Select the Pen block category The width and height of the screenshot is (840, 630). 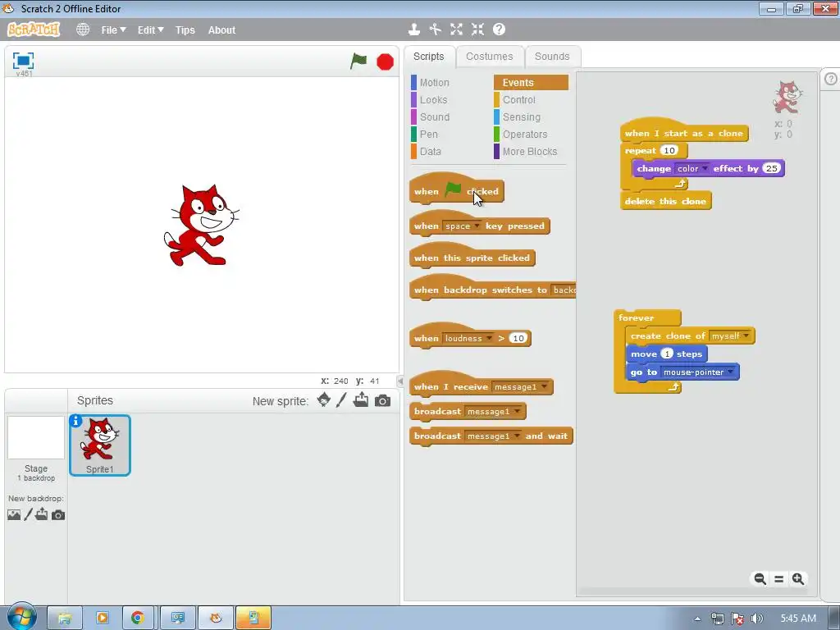pos(428,134)
